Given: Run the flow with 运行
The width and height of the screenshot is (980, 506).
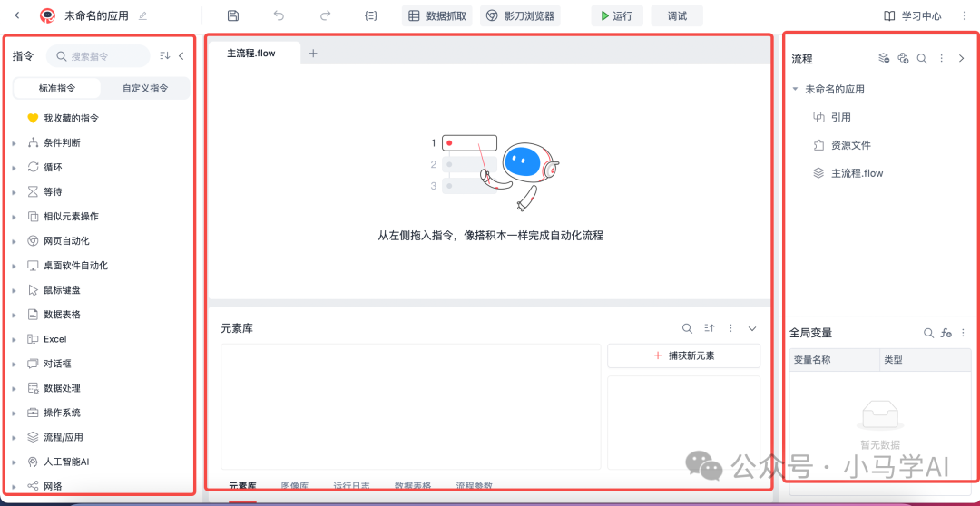Looking at the screenshot, I should (617, 15).
